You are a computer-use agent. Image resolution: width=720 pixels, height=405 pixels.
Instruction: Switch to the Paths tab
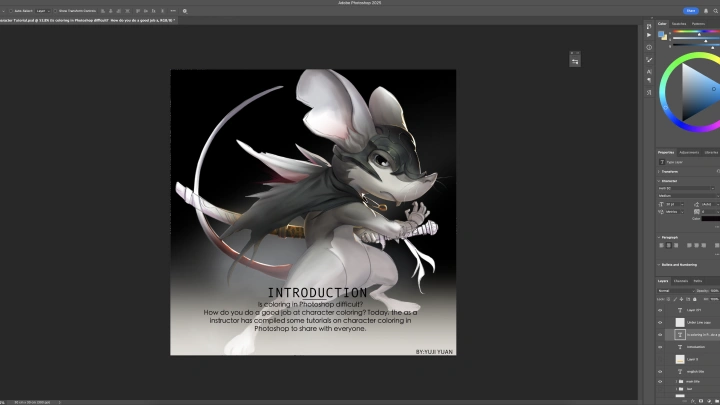698,281
